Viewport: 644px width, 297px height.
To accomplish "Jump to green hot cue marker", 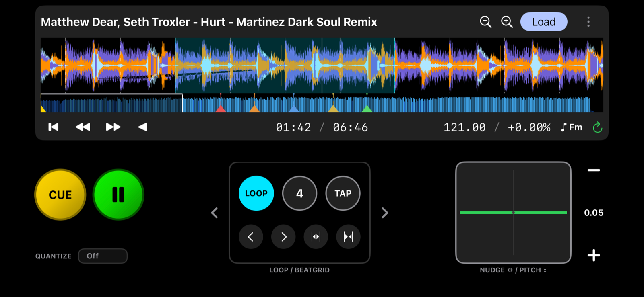I will [x=367, y=109].
